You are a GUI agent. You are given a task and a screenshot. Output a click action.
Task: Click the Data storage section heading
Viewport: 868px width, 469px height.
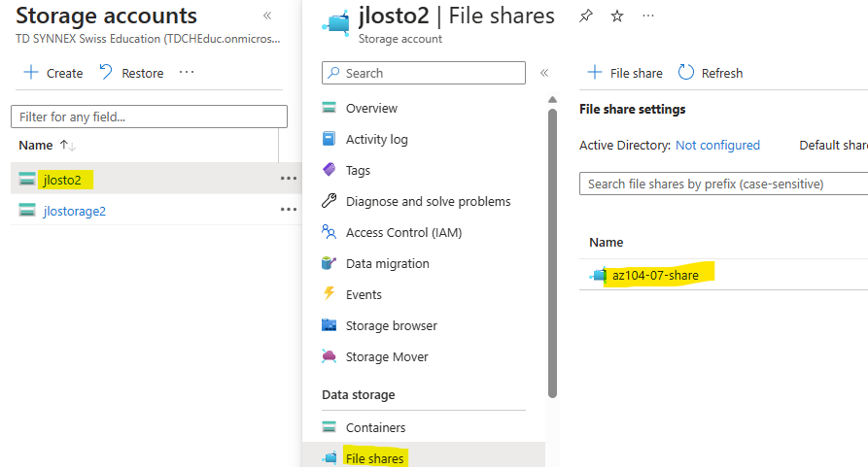pyautogui.click(x=358, y=395)
